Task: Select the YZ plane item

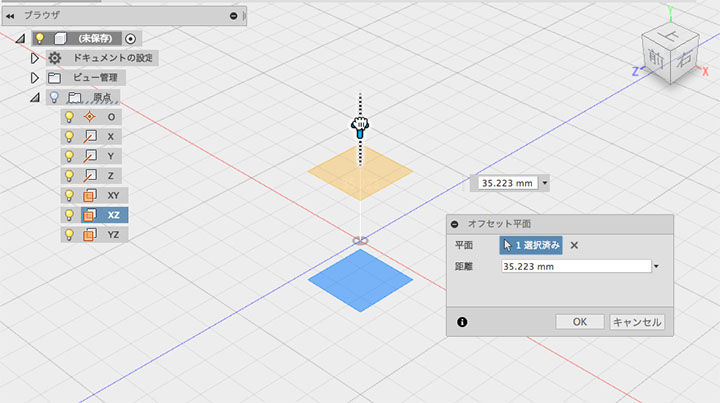Action: [94, 235]
